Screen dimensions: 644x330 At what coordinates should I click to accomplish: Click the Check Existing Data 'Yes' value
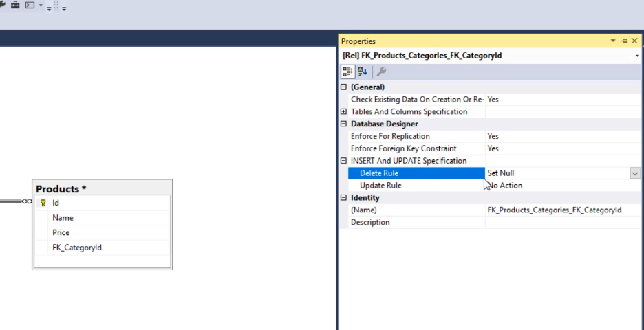(x=493, y=99)
